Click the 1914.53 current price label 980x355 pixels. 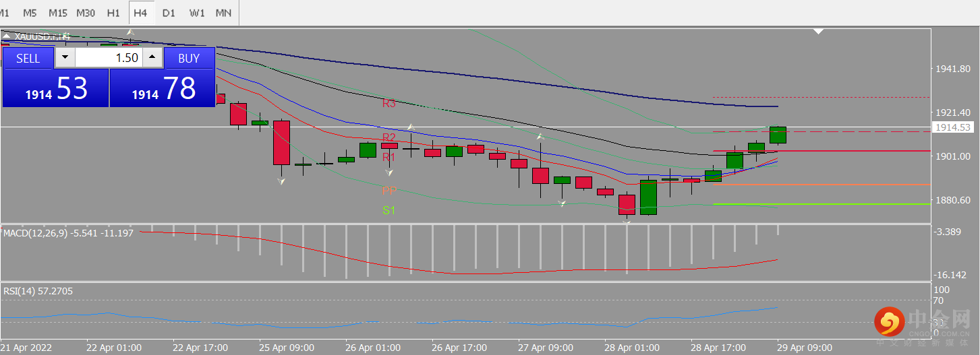pos(952,127)
